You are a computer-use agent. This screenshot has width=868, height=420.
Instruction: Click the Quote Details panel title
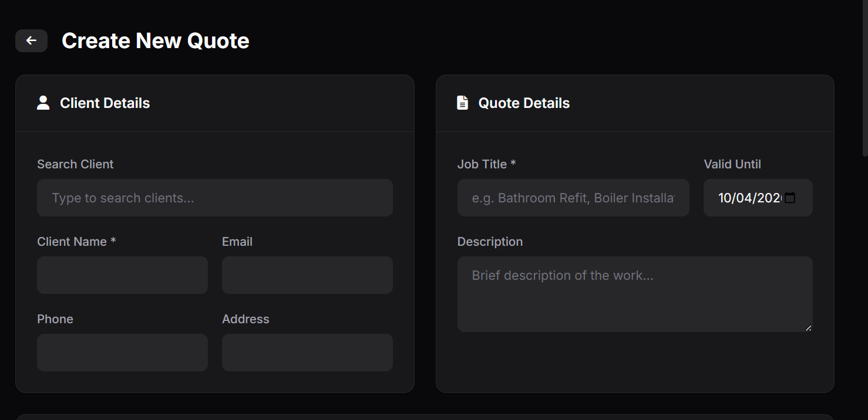pyautogui.click(x=524, y=103)
